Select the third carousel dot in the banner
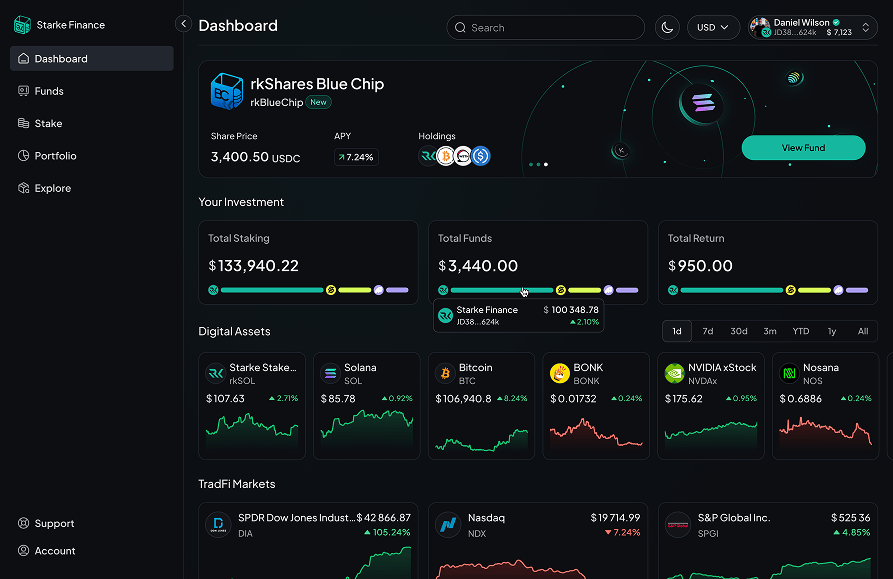This screenshot has width=893, height=579. click(546, 165)
